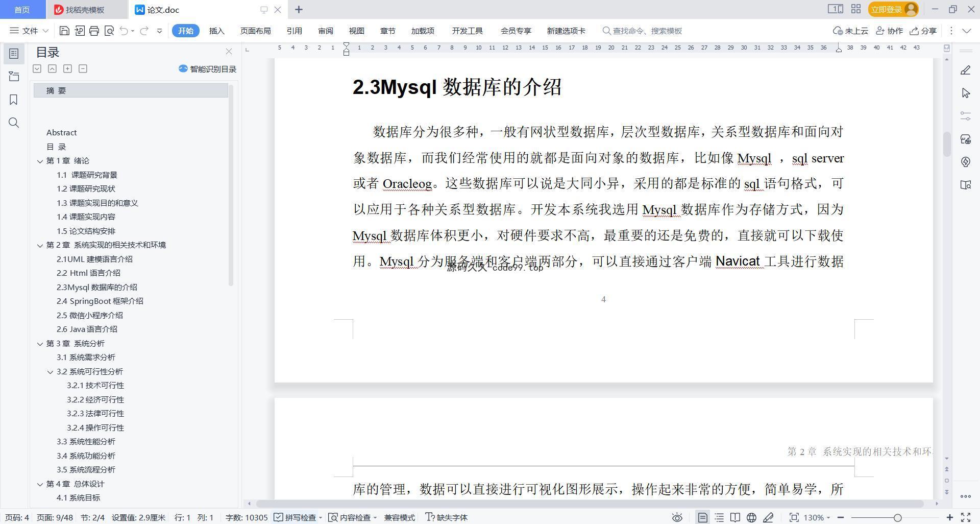Viewport: 980px width, 524px height.
Task: Click the zoom slider handle
Action: 897,517
